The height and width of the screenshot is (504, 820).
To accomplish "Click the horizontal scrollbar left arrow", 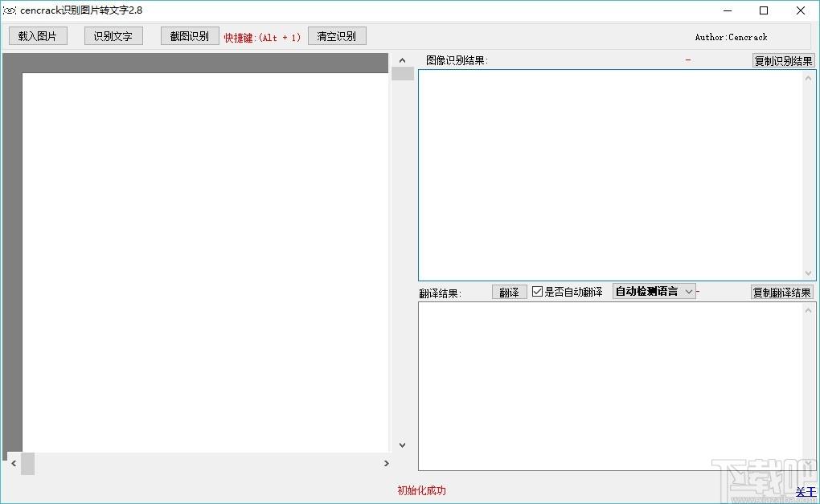I will (14, 463).
